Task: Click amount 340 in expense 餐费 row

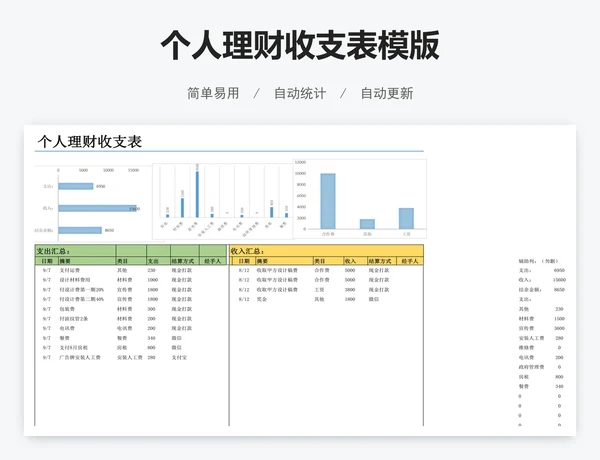Action: click(x=152, y=338)
